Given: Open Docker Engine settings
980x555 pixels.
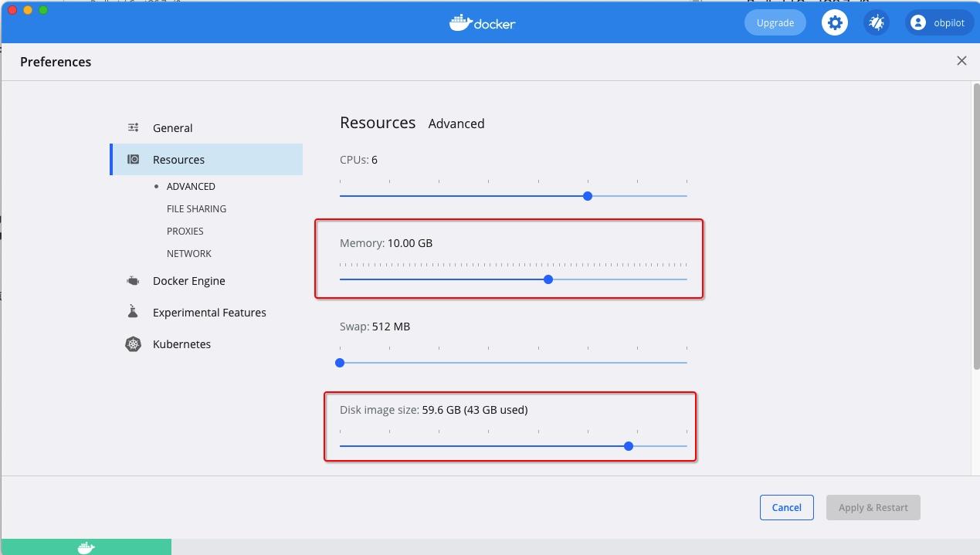Looking at the screenshot, I should [x=206, y=281].
